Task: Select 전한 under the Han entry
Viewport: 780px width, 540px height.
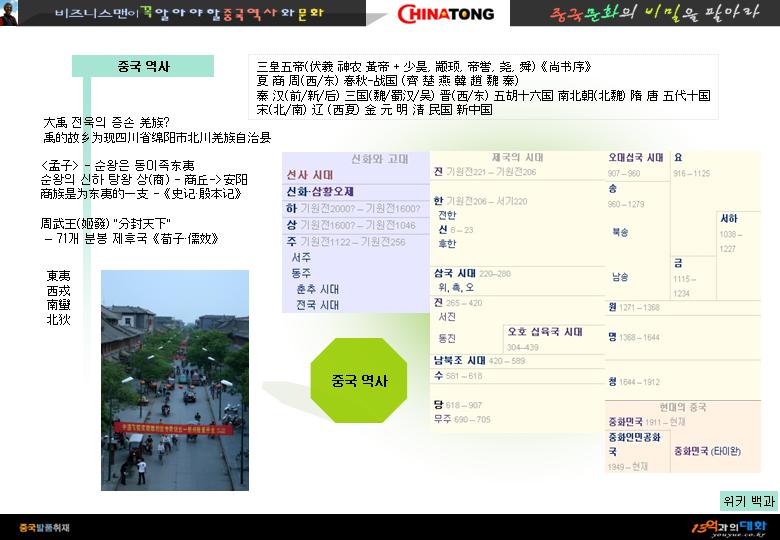Action: [x=447, y=215]
